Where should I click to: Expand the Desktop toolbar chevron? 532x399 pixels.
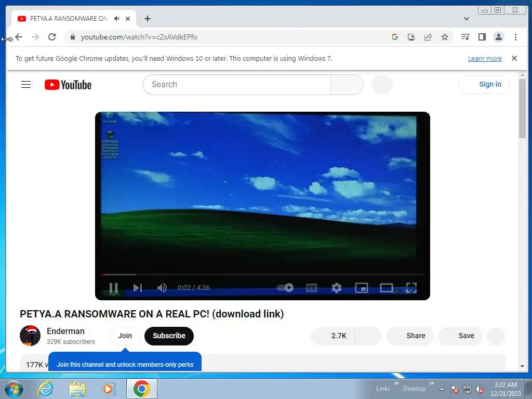coord(432,383)
